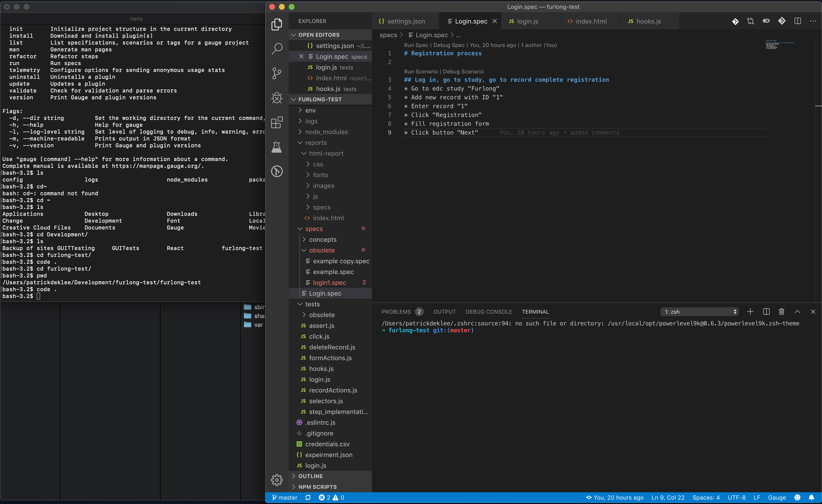Split the editor using the toolbar icon
This screenshot has width=822, height=504.
coord(798,21)
